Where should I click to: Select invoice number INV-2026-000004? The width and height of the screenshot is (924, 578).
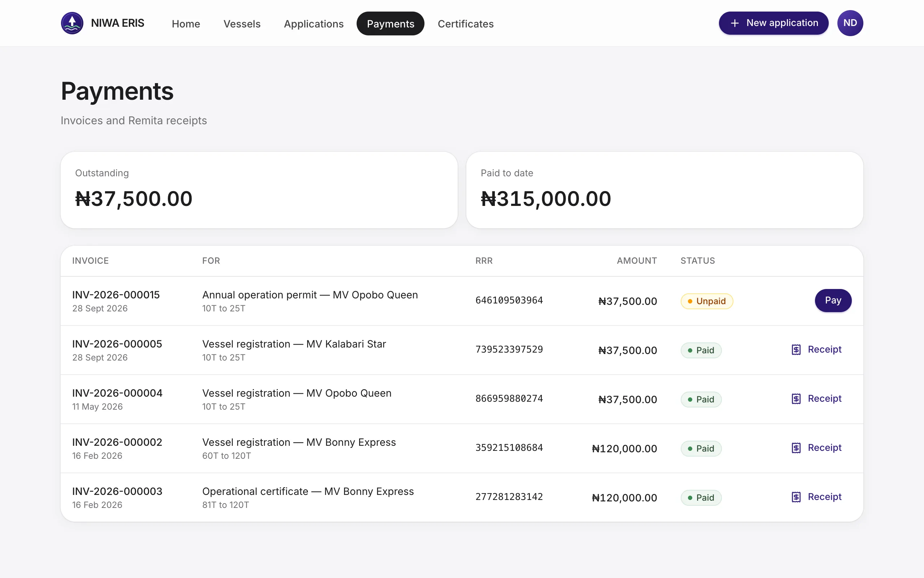point(117,393)
